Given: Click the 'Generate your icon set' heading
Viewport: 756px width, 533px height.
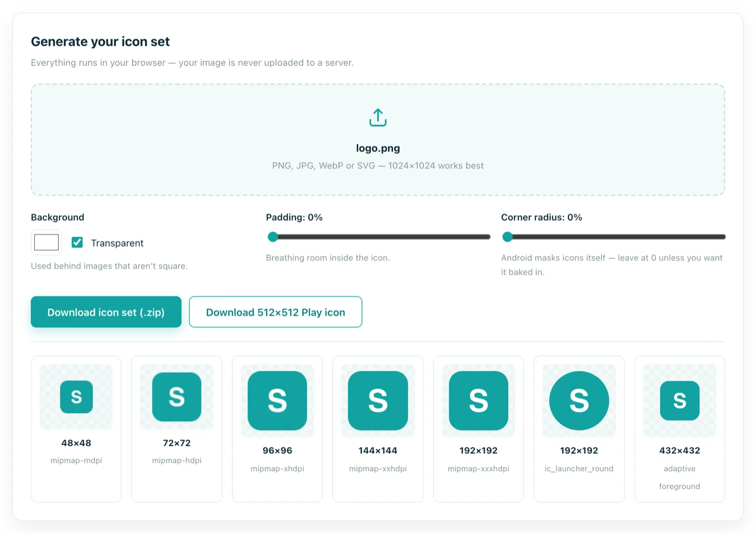Looking at the screenshot, I should click(100, 41).
